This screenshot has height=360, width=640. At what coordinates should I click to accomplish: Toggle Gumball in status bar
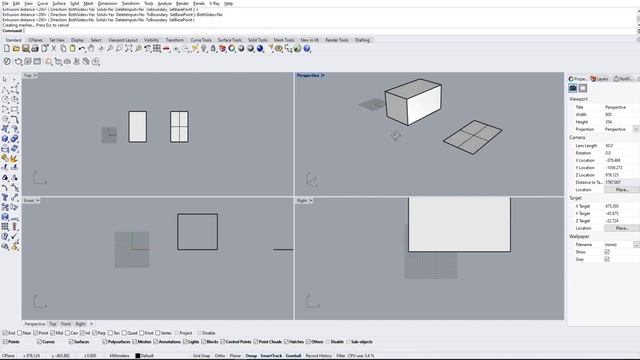click(x=293, y=356)
